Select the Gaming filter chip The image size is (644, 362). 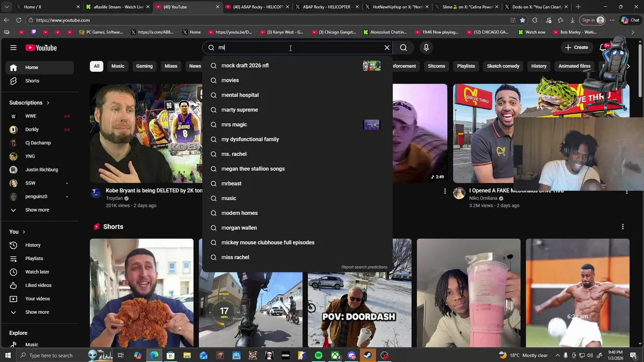pyautogui.click(x=144, y=66)
